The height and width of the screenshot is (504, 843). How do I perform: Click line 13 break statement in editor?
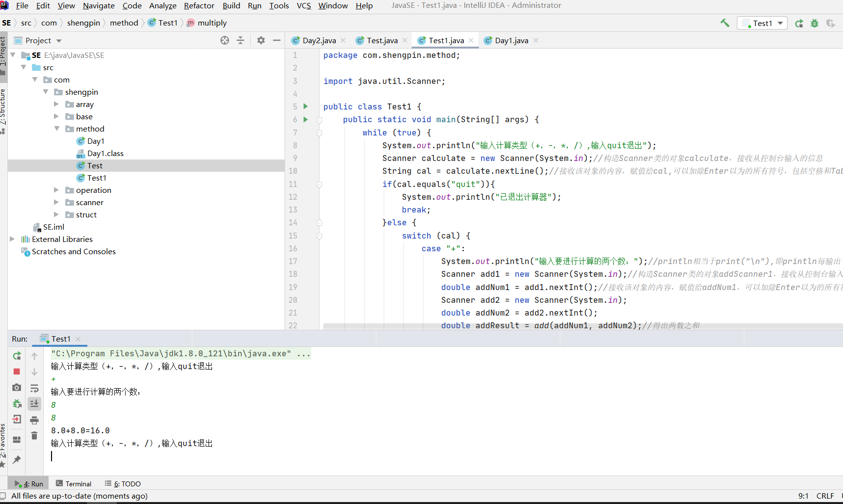click(x=416, y=210)
